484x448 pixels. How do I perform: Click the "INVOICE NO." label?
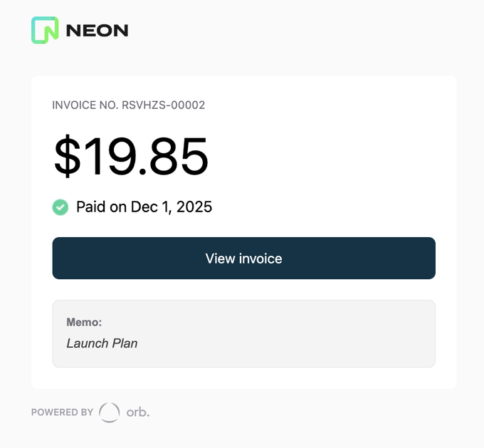coord(85,105)
